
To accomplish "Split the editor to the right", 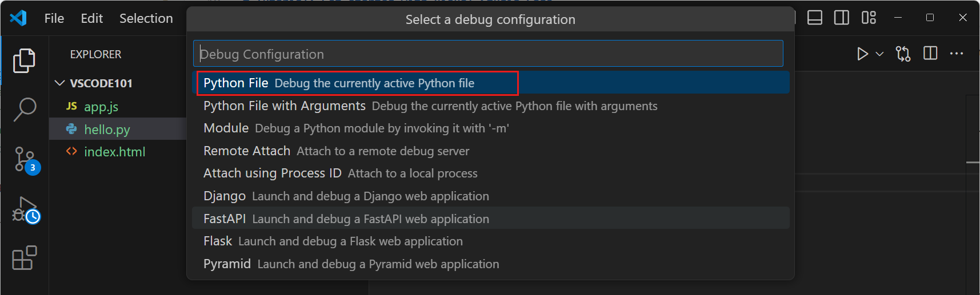I will pos(930,54).
